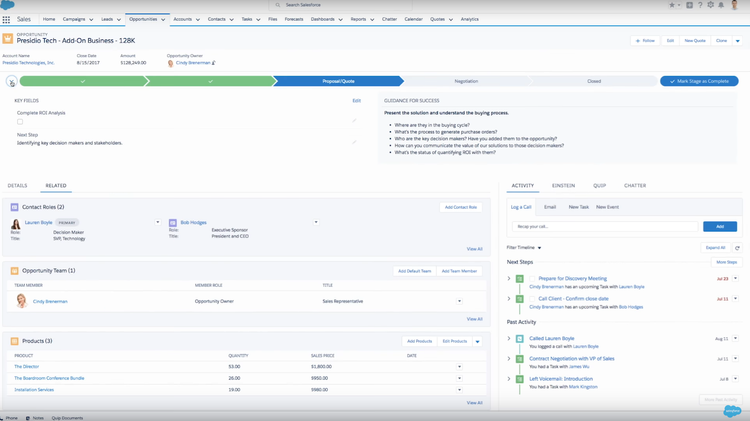The image size is (750, 421).
Task: Open The Boardroom Conference Bundle product link
Action: (x=49, y=378)
